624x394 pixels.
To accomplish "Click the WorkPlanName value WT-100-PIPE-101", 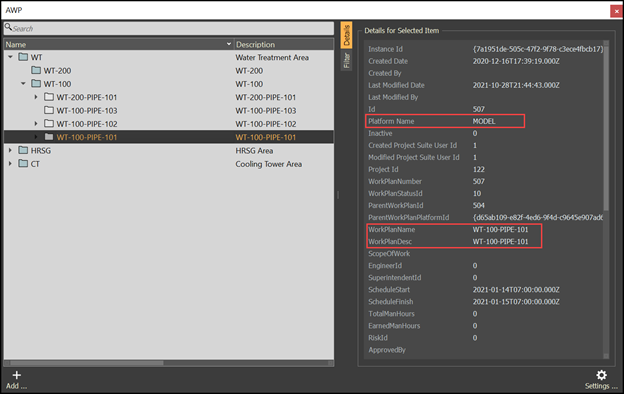I will click(x=500, y=229).
